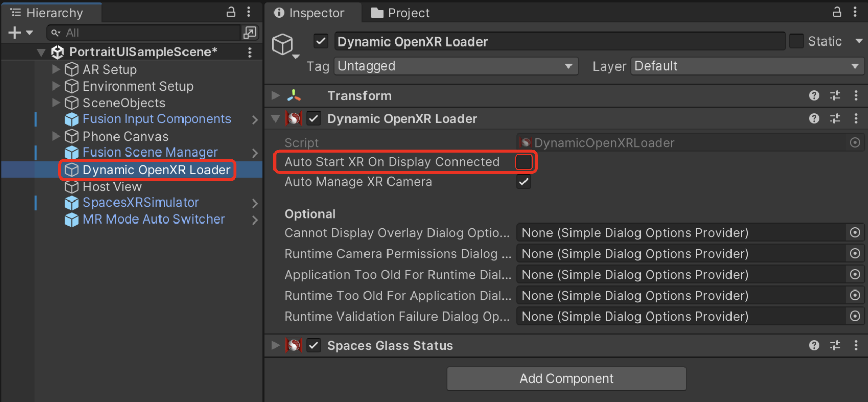
Task: Switch to the Project tab
Action: click(x=401, y=13)
